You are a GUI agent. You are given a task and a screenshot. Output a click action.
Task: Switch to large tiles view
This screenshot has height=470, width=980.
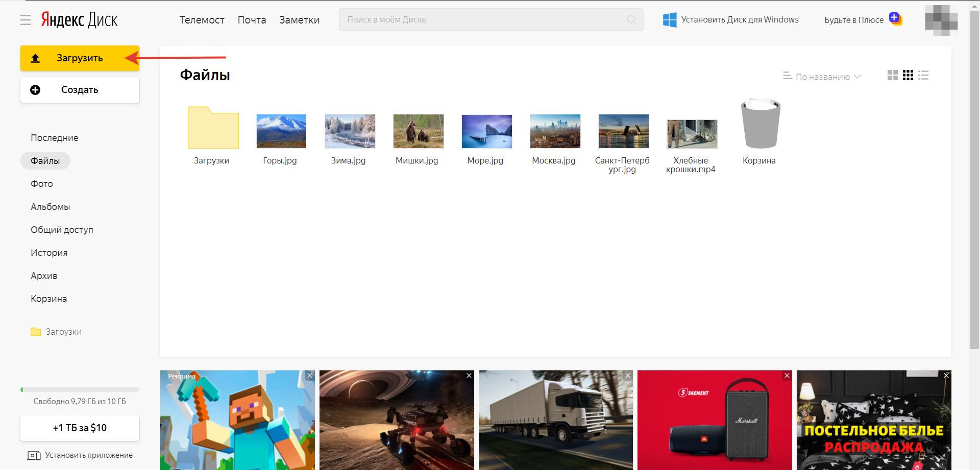[x=892, y=76]
